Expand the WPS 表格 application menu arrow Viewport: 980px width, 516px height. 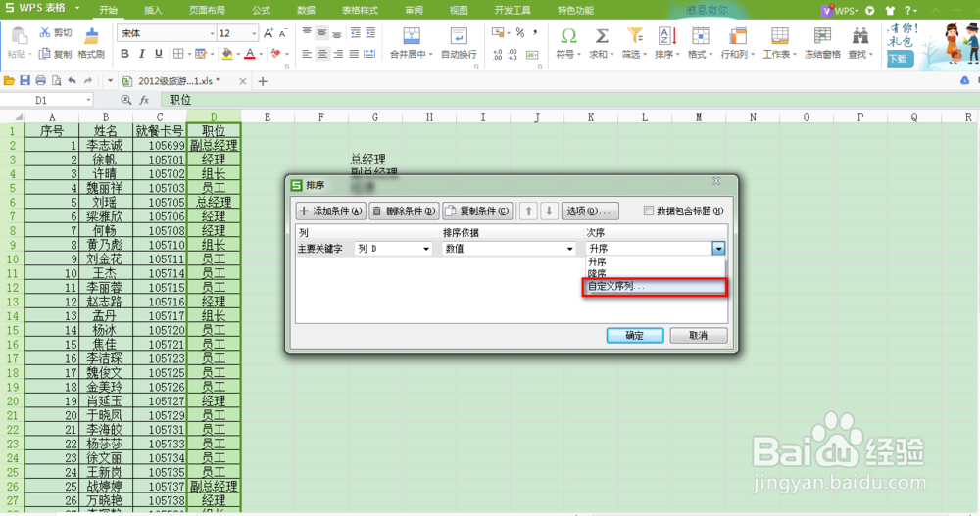pos(78,8)
